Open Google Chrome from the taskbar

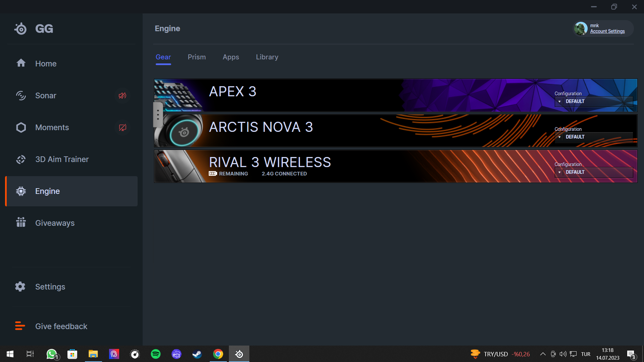pos(218,354)
